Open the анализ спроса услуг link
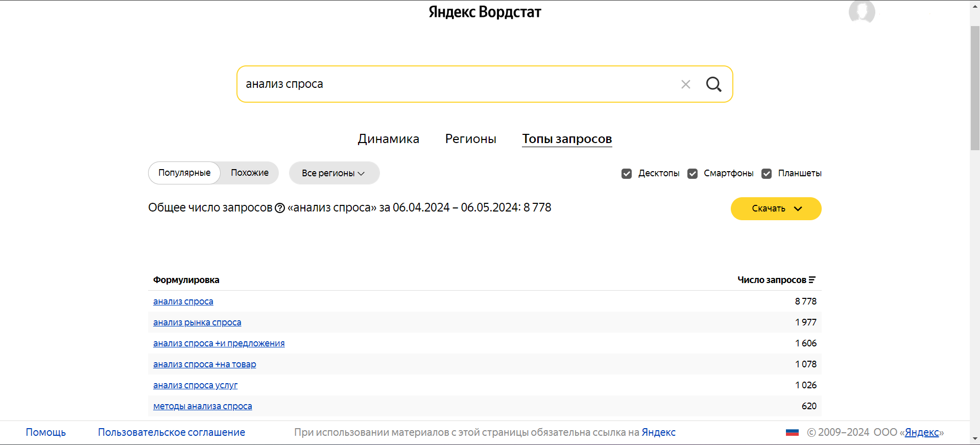This screenshot has height=445, width=980. [x=195, y=385]
